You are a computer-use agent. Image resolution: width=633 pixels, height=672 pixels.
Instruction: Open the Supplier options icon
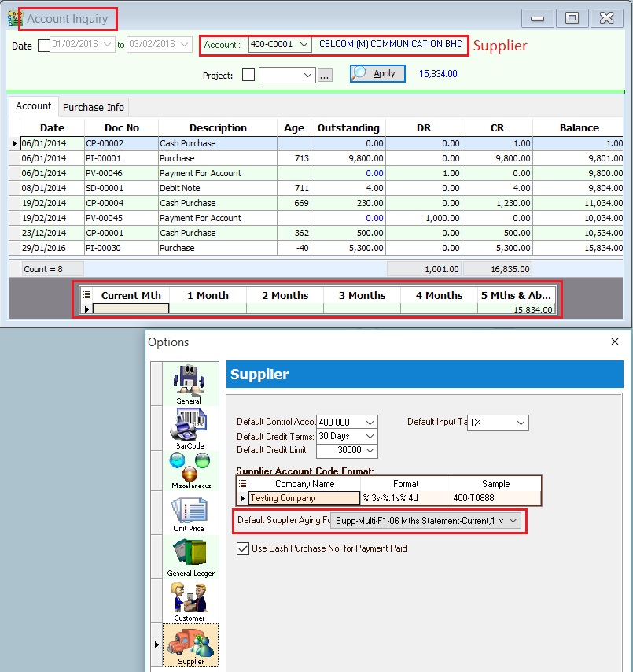(189, 643)
